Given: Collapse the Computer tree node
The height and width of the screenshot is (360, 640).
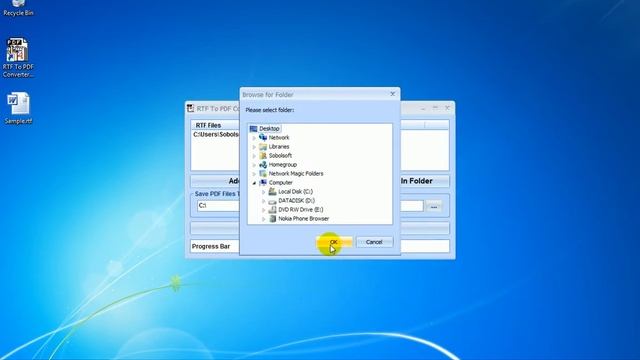Looking at the screenshot, I should pos(254,183).
